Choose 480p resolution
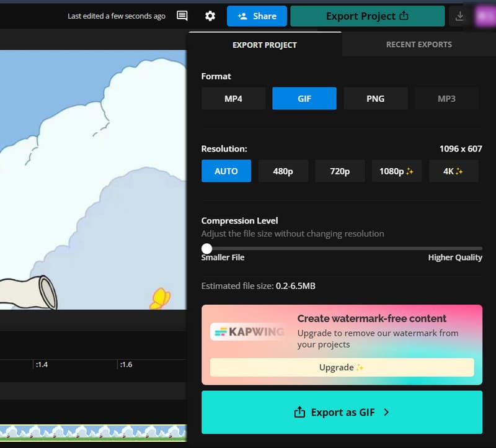This screenshot has height=448, width=496. [x=283, y=171]
